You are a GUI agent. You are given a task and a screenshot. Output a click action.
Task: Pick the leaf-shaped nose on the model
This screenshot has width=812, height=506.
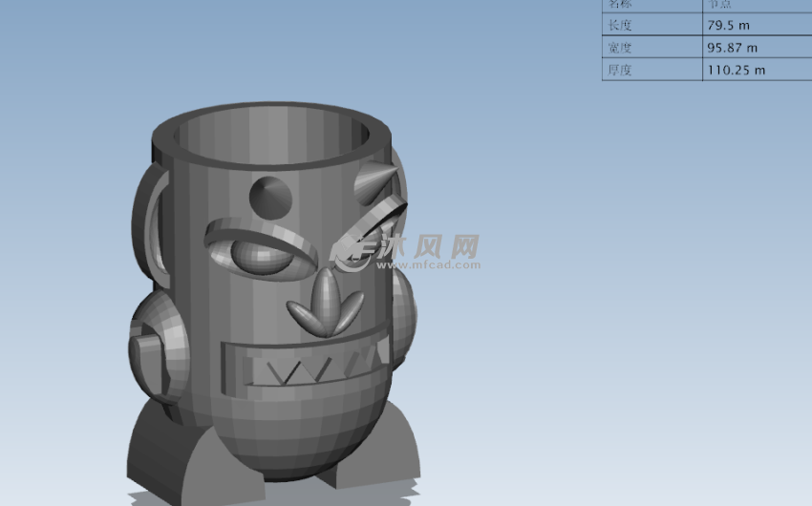(326, 305)
